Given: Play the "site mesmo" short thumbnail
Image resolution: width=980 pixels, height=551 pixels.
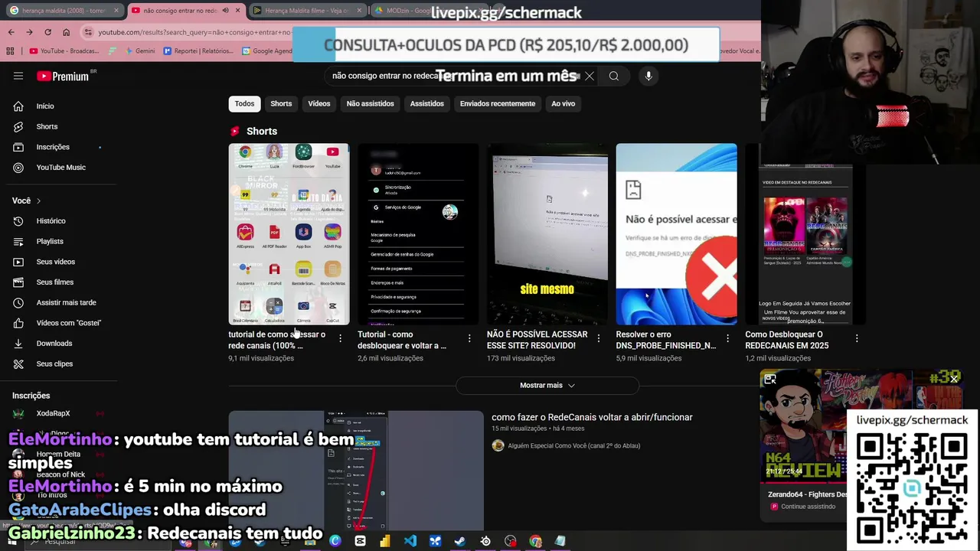Looking at the screenshot, I should [547, 234].
